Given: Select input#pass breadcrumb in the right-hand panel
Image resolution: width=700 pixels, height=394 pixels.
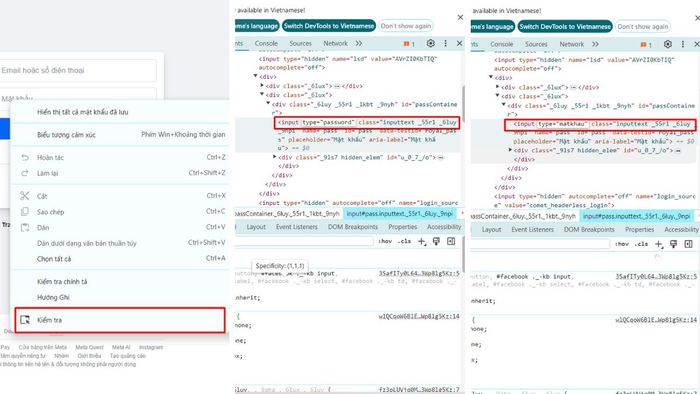Looking at the screenshot, I should (x=637, y=216).
